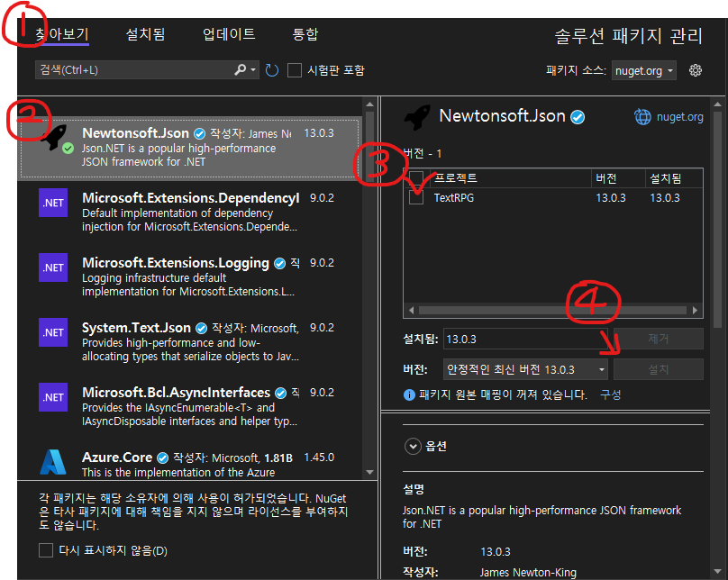Click the 설치됨 column header
This screenshot has height=580, width=728.
click(674, 178)
